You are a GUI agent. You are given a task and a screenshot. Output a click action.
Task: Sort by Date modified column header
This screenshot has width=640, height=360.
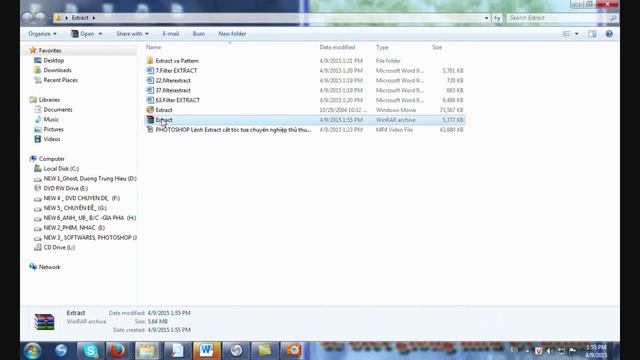pyautogui.click(x=337, y=47)
